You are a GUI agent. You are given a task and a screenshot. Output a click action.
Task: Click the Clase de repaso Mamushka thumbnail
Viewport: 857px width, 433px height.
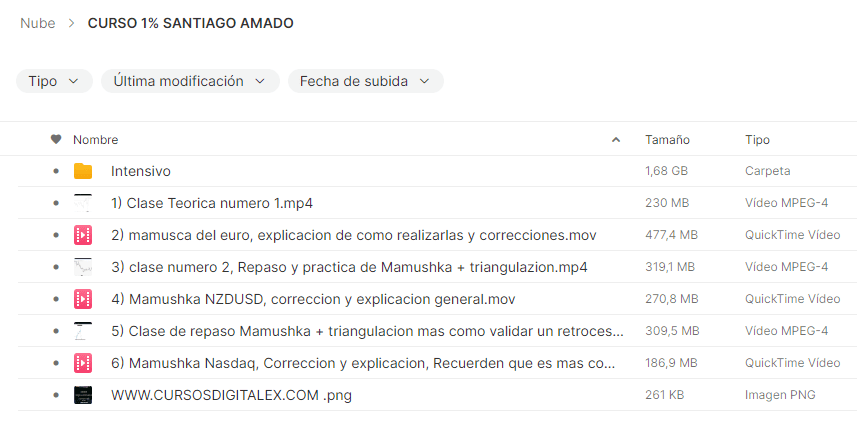pyautogui.click(x=83, y=331)
